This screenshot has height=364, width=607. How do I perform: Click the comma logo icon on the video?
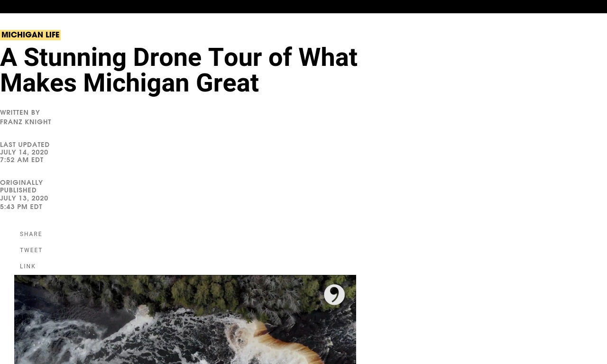point(334,295)
